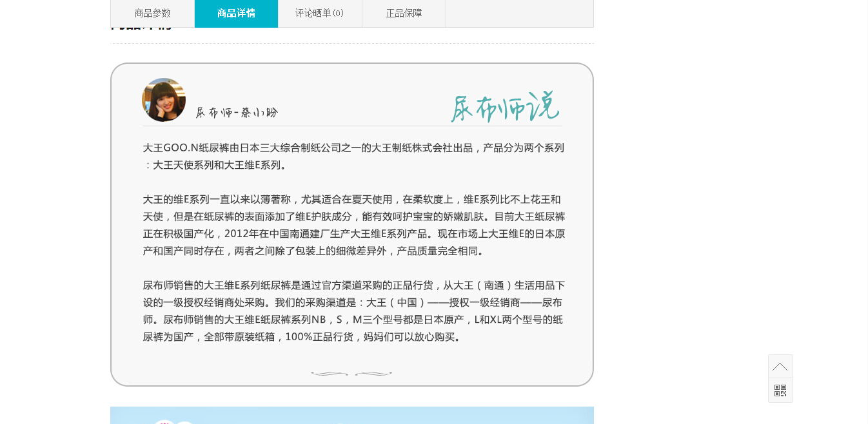Click paragraph starting 尿布师销售的大王维E系列
This screenshot has width=868, height=424.
coord(353,311)
